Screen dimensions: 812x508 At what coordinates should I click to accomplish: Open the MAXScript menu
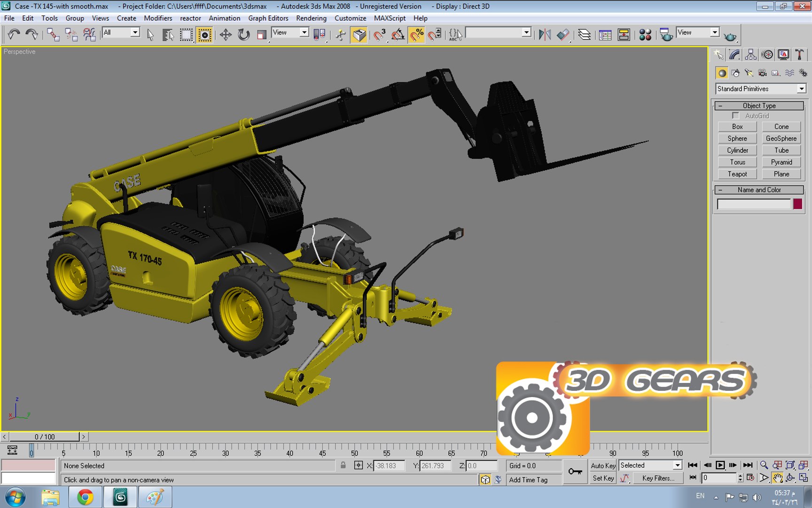[390, 18]
